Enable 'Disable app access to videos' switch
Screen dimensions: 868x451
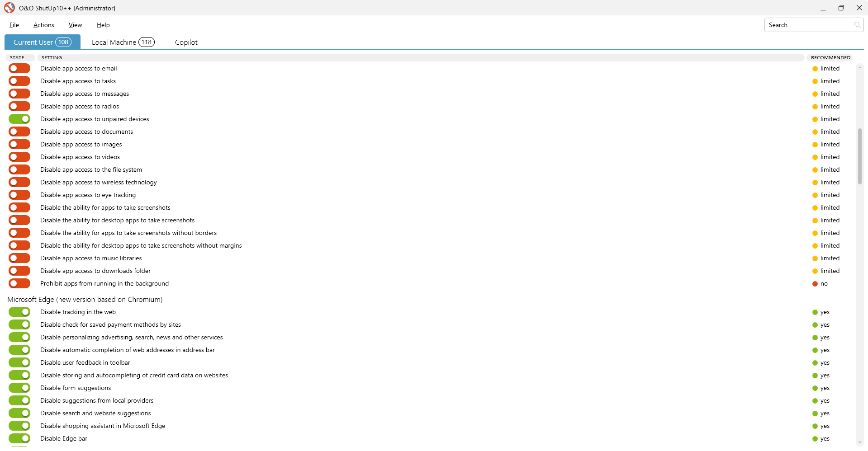click(19, 157)
